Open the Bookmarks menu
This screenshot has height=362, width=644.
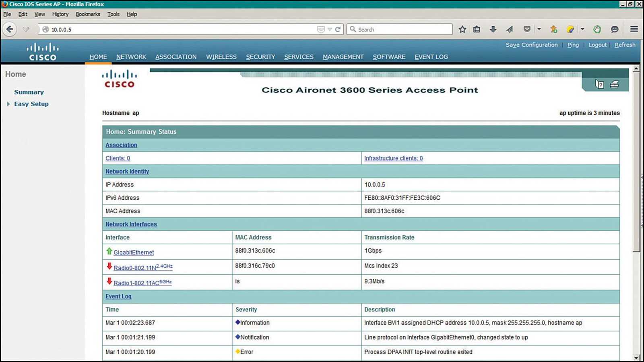tap(88, 14)
